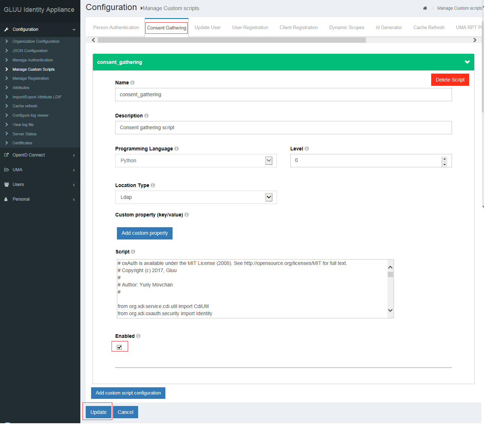Click the home icon in breadcrumb
The width and height of the screenshot is (485, 448).
pyautogui.click(x=425, y=8)
